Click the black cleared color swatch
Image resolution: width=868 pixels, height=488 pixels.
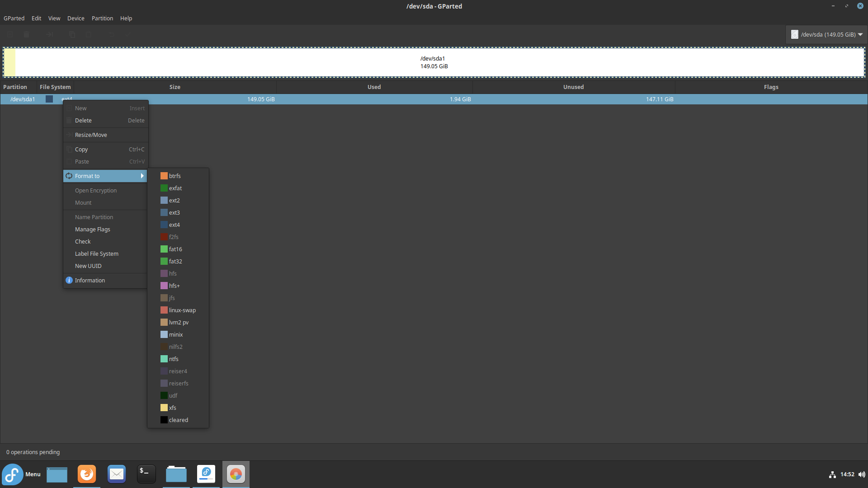[164, 420]
